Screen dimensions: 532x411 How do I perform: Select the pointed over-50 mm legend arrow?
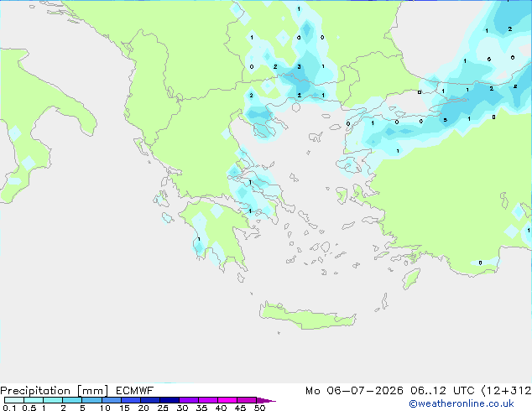point(266,400)
